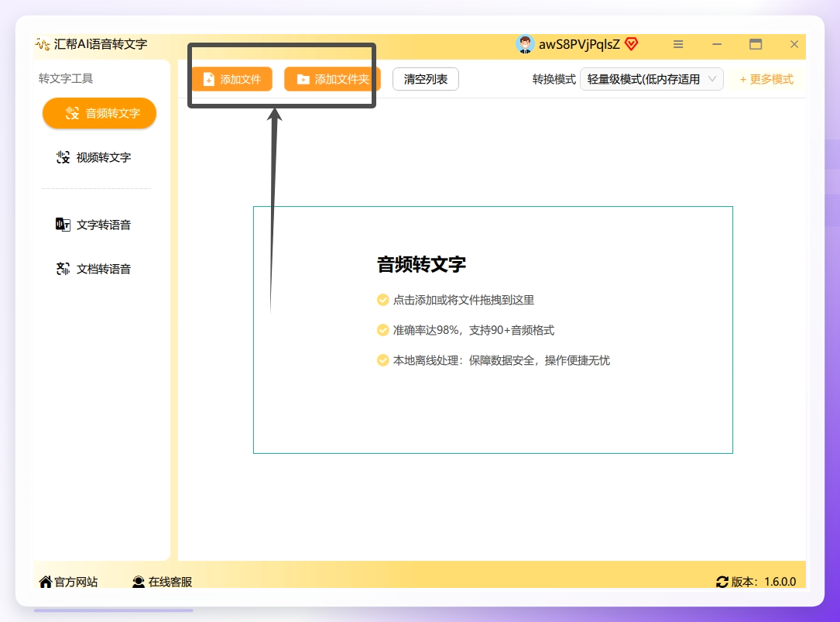Click the 转文字工具 sidebar label
Viewport: 840px width, 622px height.
66,79
